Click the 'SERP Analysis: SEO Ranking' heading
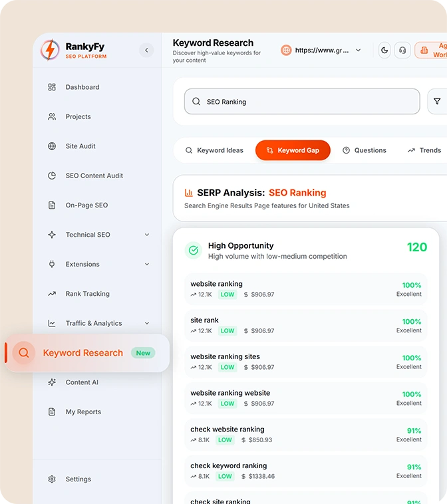 pyautogui.click(x=261, y=193)
